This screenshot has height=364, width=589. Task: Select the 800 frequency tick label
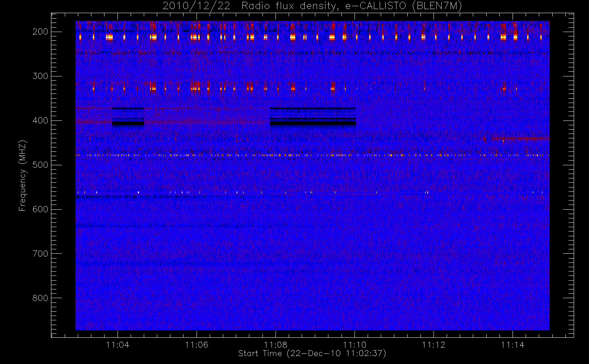[40, 298]
